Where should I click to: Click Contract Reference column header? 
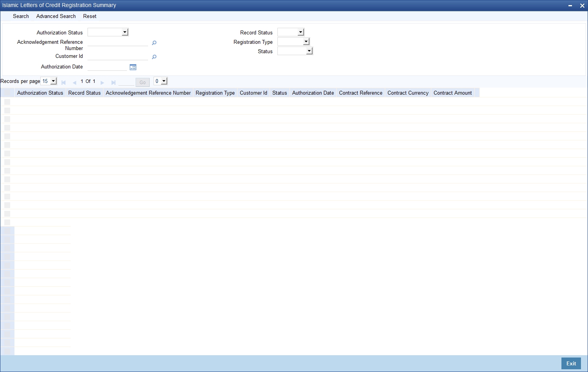click(361, 93)
